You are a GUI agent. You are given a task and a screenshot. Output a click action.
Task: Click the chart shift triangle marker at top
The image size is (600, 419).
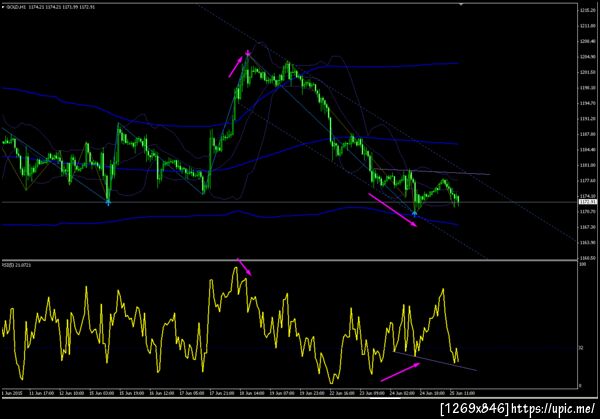click(461, 4)
